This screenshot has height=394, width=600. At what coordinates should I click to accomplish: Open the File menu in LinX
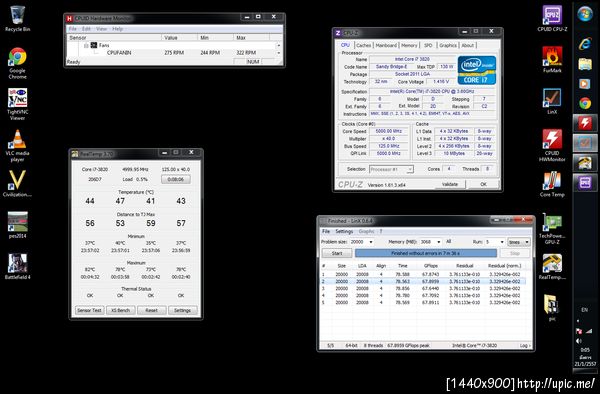point(326,231)
